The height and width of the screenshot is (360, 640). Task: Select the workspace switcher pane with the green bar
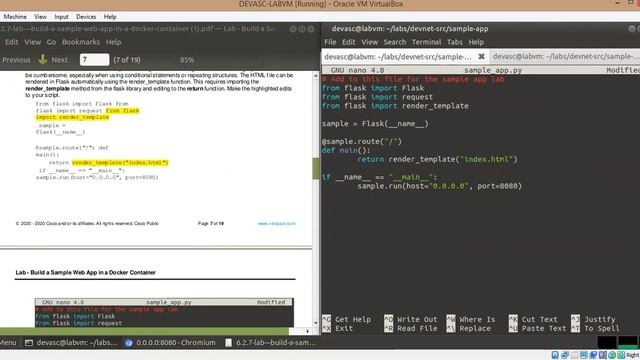pyautogui.click(x=628, y=342)
